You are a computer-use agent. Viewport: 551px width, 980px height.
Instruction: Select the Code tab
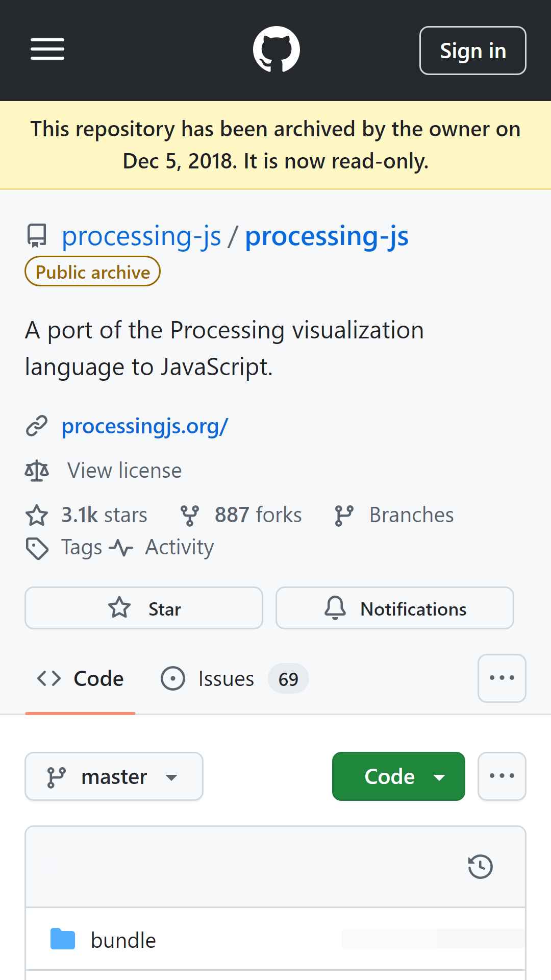tap(80, 679)
